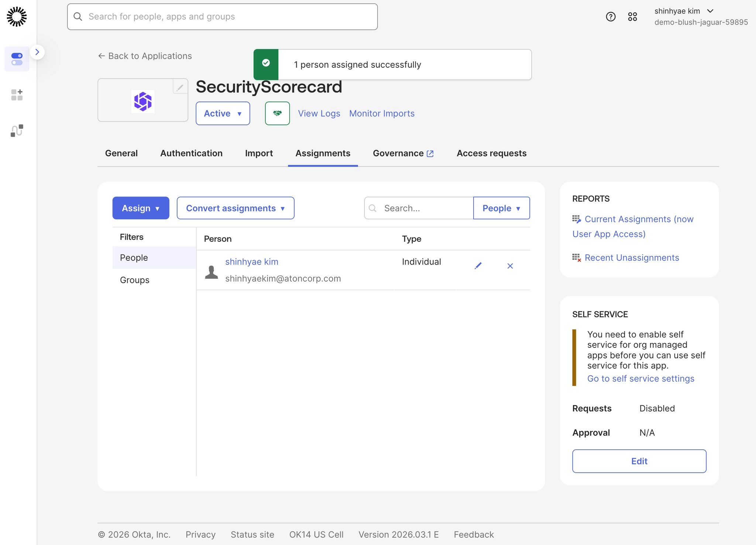This screenshot has width=756, height=545.
Task: Expand the Convert assignments dropdown
Action: pyautogui.click(x=235, y=208)
